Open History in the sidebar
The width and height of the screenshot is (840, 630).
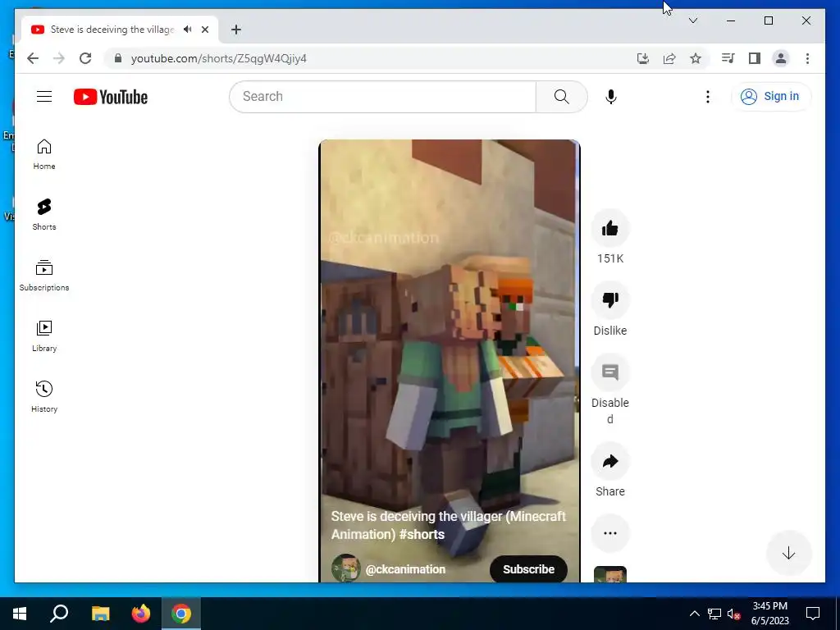click(44, 396)
